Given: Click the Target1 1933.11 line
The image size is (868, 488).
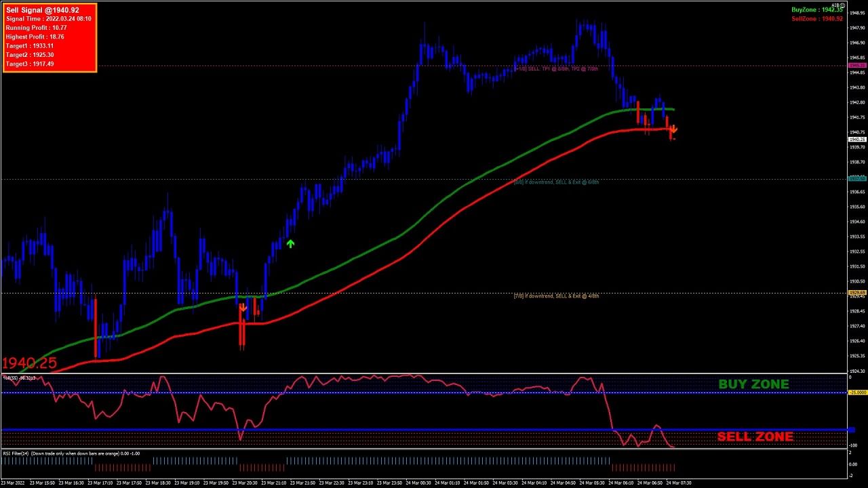Looking at the screenshot, I should pos(30,46).
